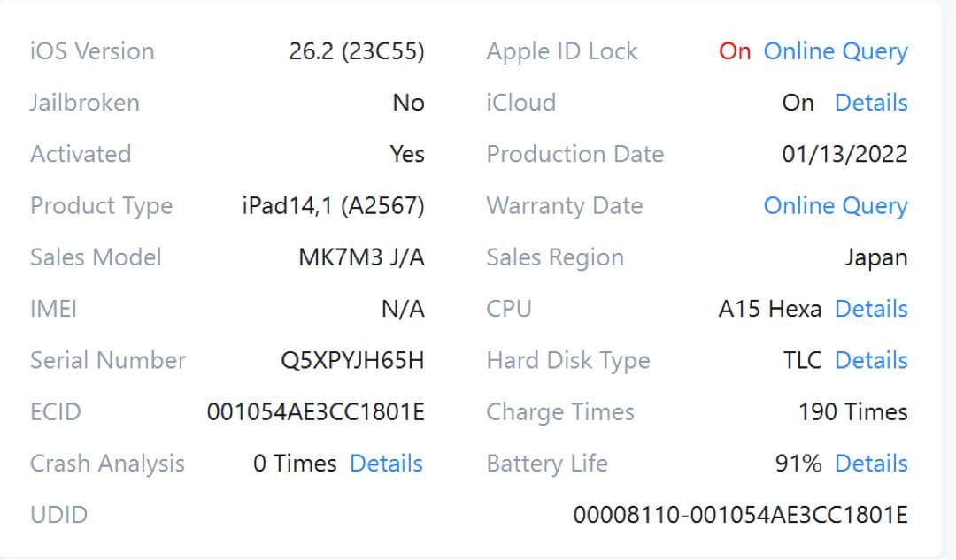Select the iOS Version value 26.2 (23C55)
Viewport: 956px width, 560px height.
[x=357, y=51]
